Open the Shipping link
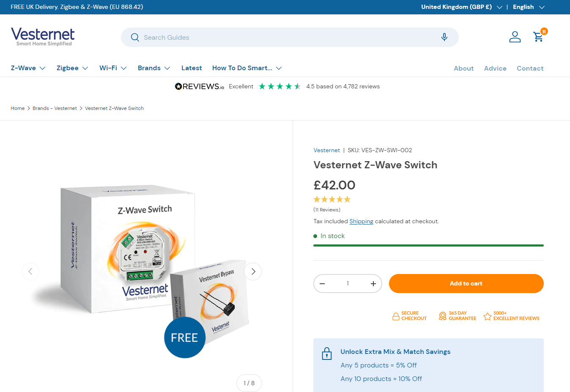 pyautogui.click(x=361, y=221)
